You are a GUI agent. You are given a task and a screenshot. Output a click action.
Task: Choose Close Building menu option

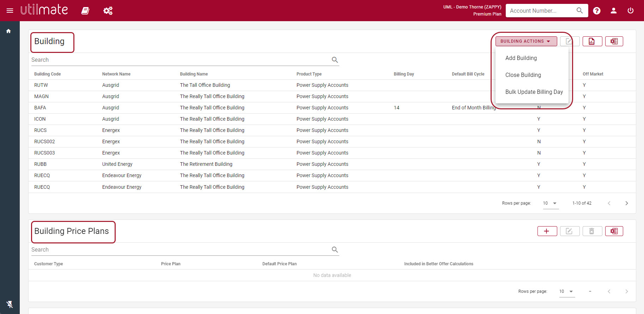coord(523,75)
